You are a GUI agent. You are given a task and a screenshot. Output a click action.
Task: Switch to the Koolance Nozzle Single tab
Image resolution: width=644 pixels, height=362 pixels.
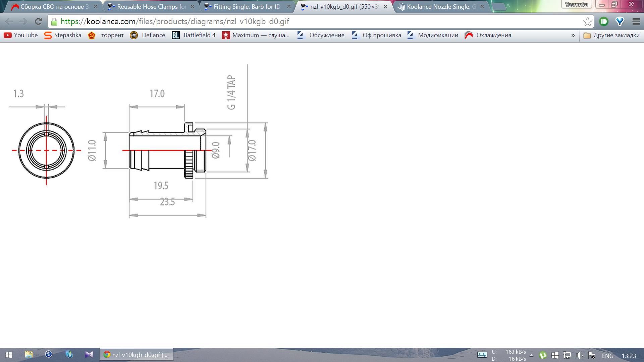[441, 6]
